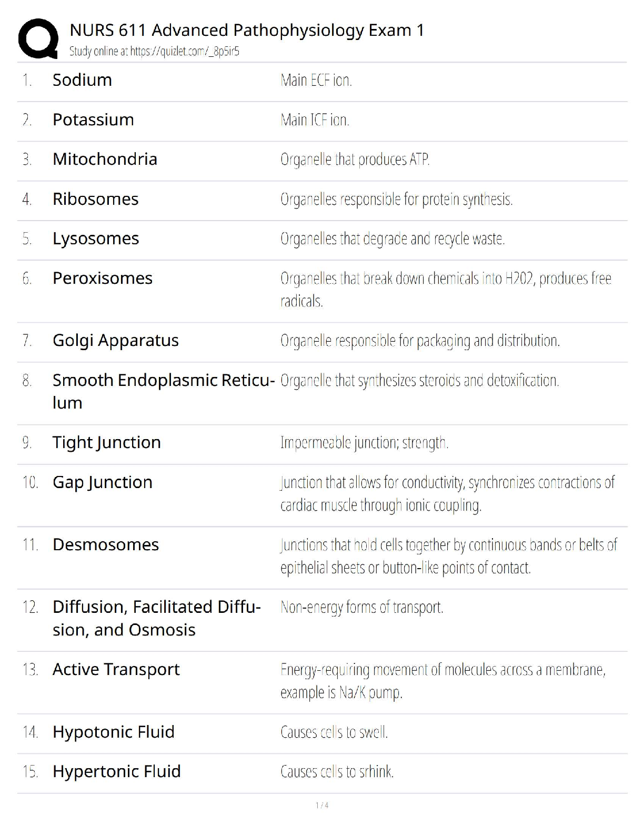
Task: Click 'Non-energy forms of transport' definition
Action: coord(362,607)
